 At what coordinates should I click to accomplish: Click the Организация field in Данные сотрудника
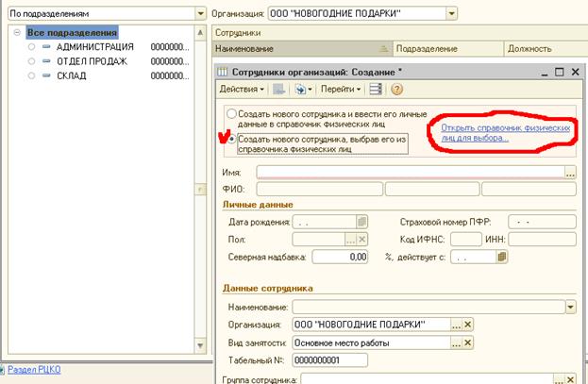[371, 325]
